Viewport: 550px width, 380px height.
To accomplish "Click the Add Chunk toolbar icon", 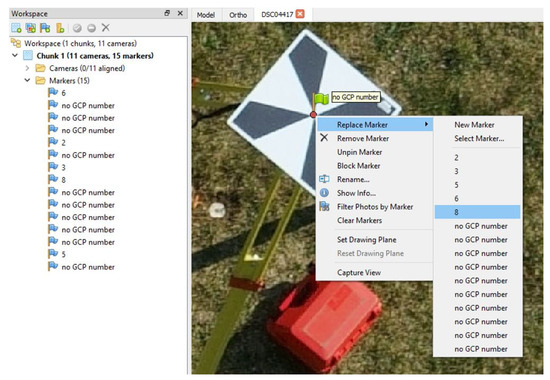I will tap(16, 28).
